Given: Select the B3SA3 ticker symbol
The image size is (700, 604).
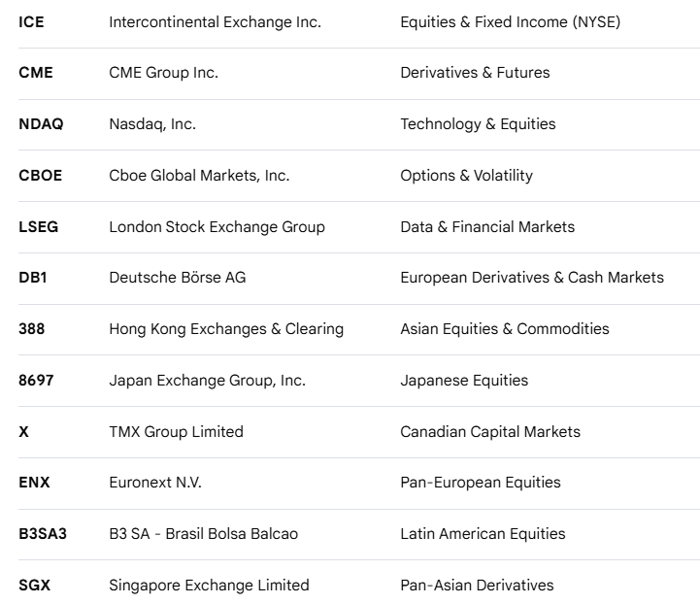Looking at the screenshot, I should click(43, 533).
